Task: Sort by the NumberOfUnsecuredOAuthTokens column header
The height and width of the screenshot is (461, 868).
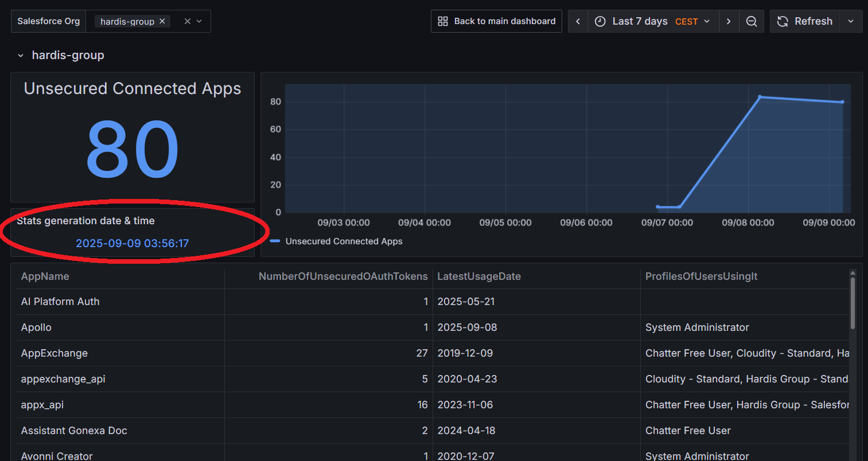Action: (342, 276)
